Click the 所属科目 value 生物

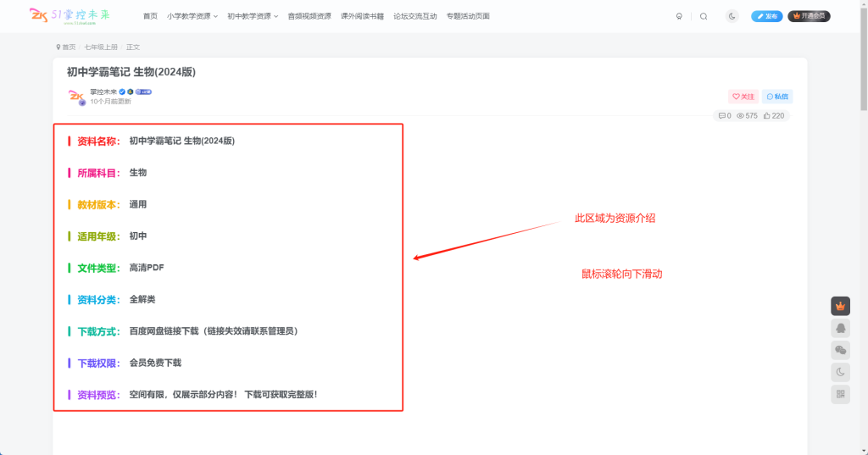tap(138, 173)
